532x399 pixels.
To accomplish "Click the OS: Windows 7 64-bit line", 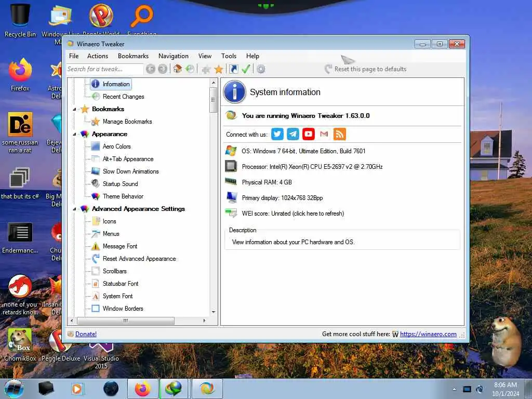I will (x=303, y=151).
